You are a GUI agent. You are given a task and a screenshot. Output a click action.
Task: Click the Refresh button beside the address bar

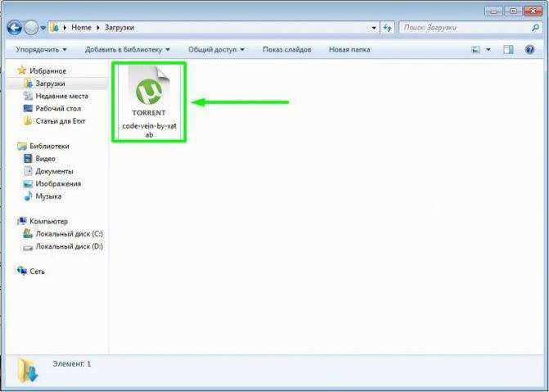pyautogui.click(x=387, y=28)
